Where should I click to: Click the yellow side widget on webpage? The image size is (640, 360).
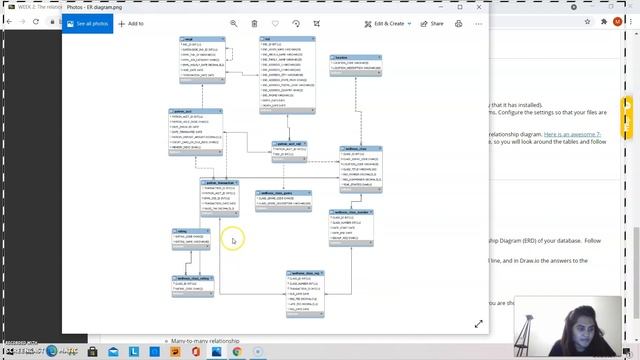[x=627, y=118]
